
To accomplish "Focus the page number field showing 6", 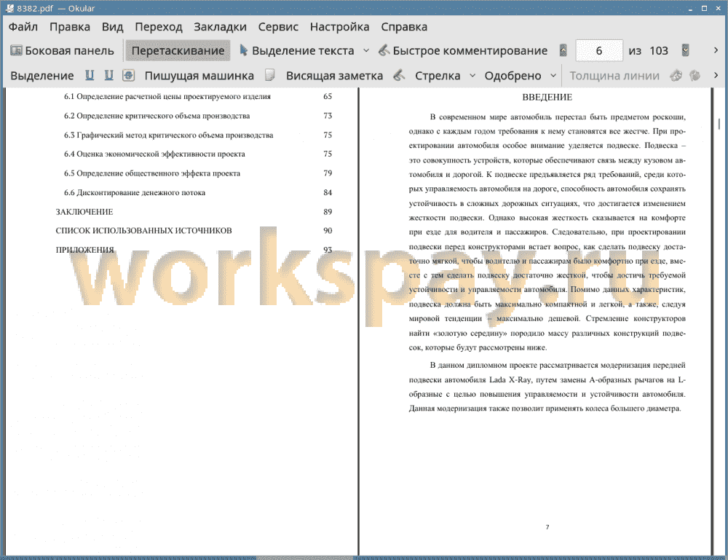I will point(599,51).
